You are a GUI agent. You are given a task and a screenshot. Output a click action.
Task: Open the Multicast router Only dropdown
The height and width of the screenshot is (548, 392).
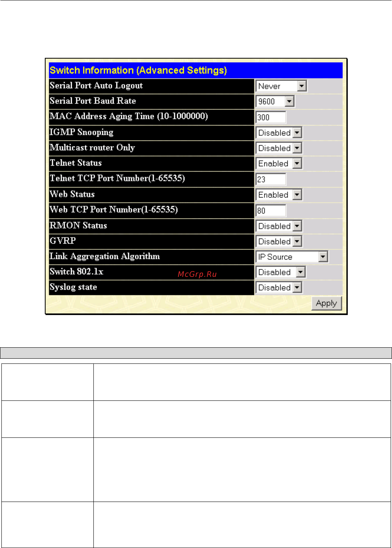(279, 148)
